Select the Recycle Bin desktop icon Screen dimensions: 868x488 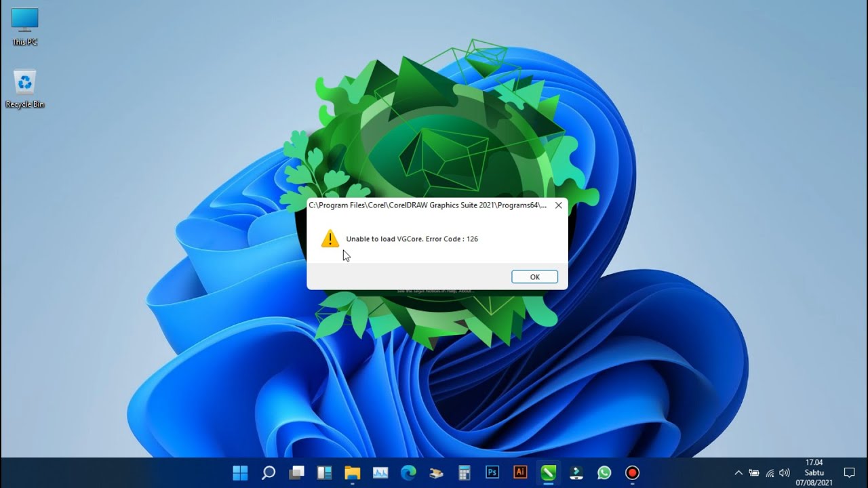coord(25,89)
